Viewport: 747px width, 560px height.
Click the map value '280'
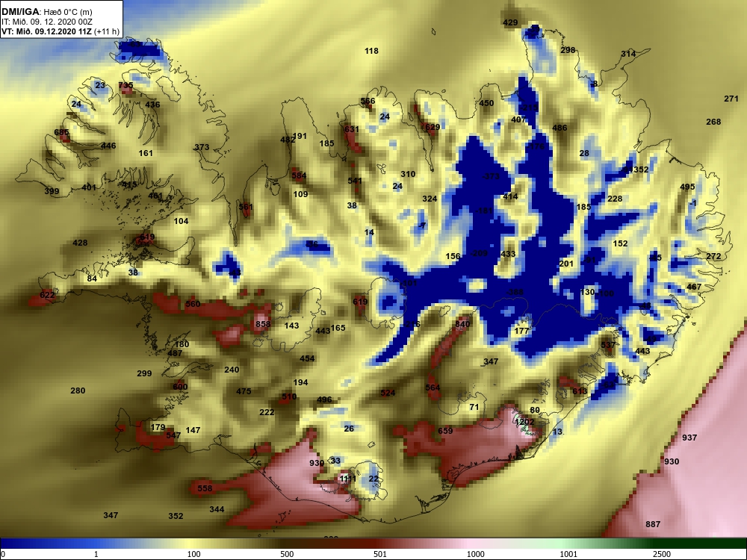[x=78, y=391]
